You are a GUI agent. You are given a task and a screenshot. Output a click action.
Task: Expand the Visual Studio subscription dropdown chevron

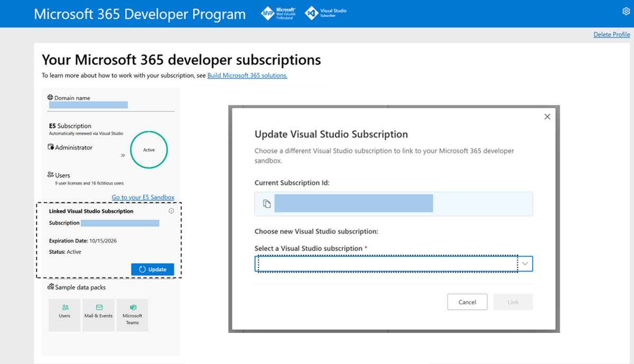525,264
